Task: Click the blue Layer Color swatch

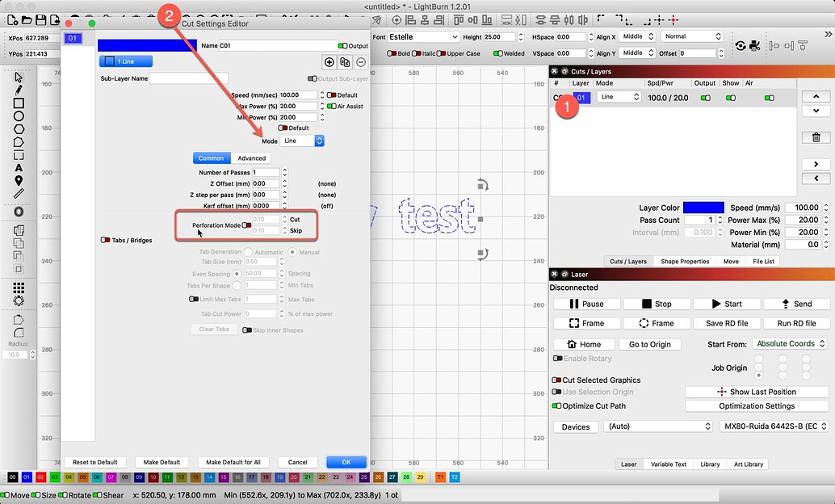Action: (703, 208)
